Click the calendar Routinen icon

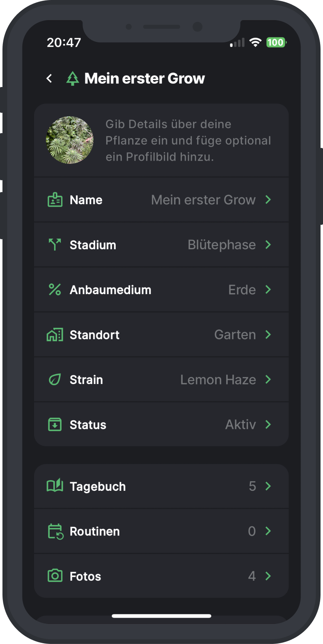(55, 531)
